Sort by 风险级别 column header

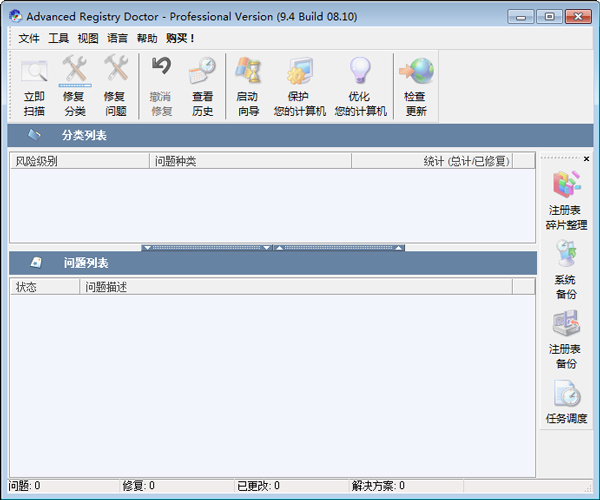(x=80, y=161)
